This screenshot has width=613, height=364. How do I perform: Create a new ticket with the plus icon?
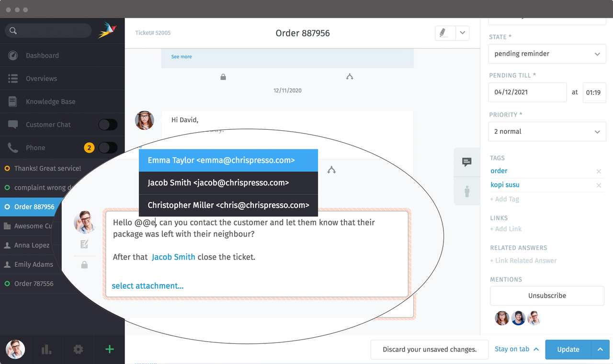109,349
